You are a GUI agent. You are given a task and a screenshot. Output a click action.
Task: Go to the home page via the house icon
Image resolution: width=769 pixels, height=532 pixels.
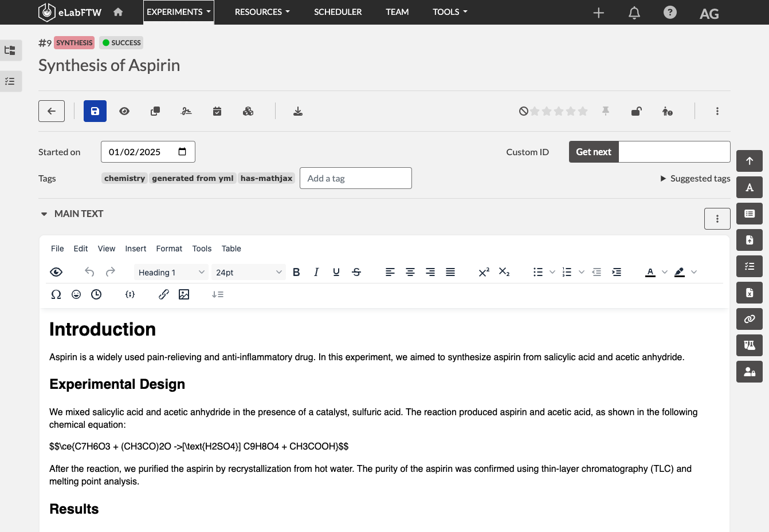118,12
